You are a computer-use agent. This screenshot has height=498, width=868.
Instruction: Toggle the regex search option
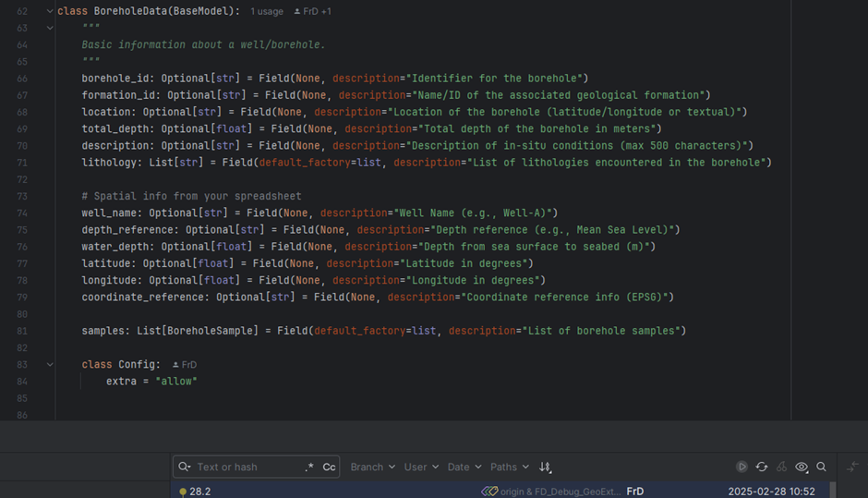[309, 467]
